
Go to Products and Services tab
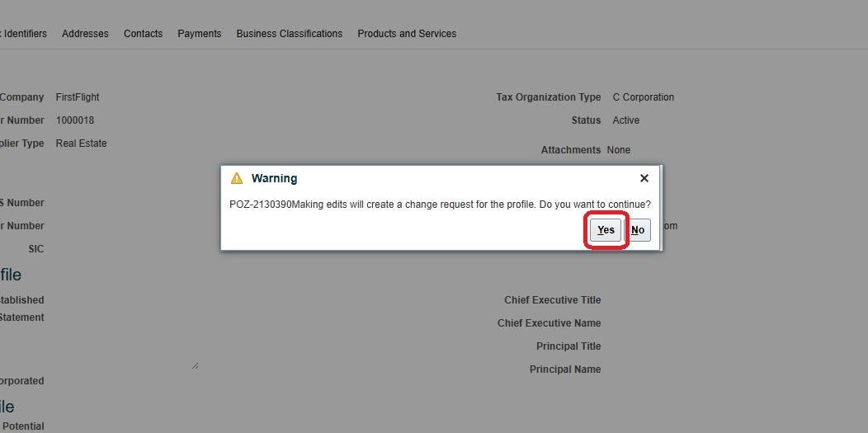click(407, 34)
